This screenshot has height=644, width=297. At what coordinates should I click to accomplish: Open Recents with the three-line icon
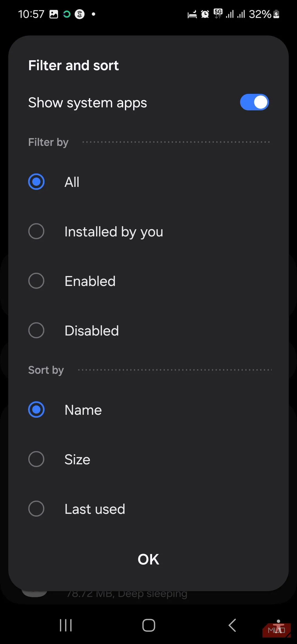[x=65, y=625]
